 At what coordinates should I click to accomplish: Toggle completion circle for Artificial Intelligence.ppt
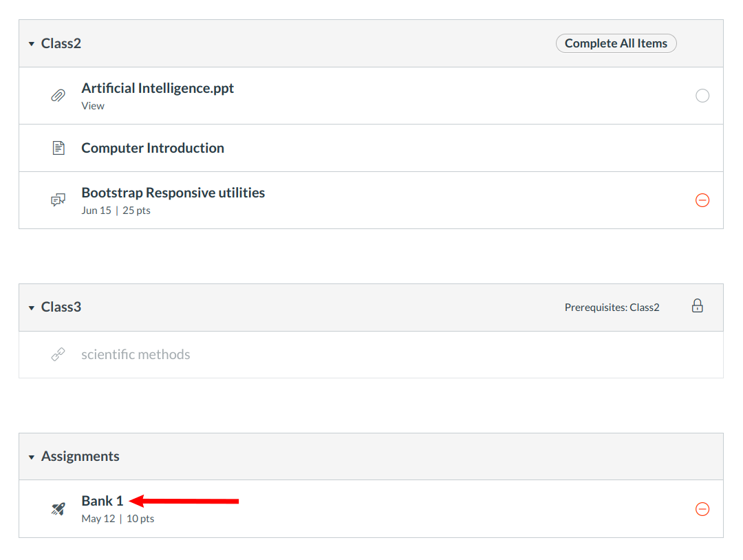[x=702, y=96]
